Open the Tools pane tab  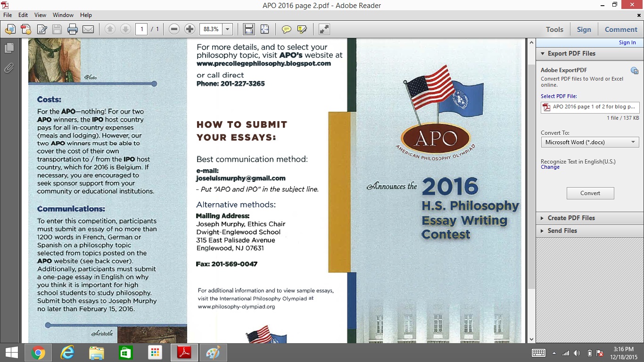pyautogui.click(x=554, y=29)
